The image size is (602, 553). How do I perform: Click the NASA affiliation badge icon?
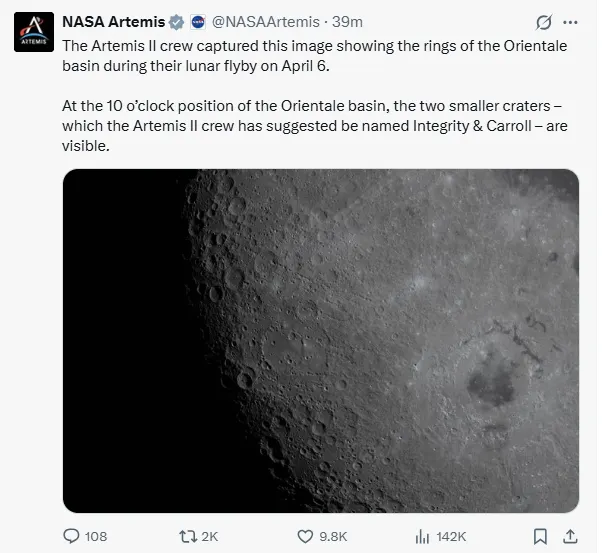(198, 22)
